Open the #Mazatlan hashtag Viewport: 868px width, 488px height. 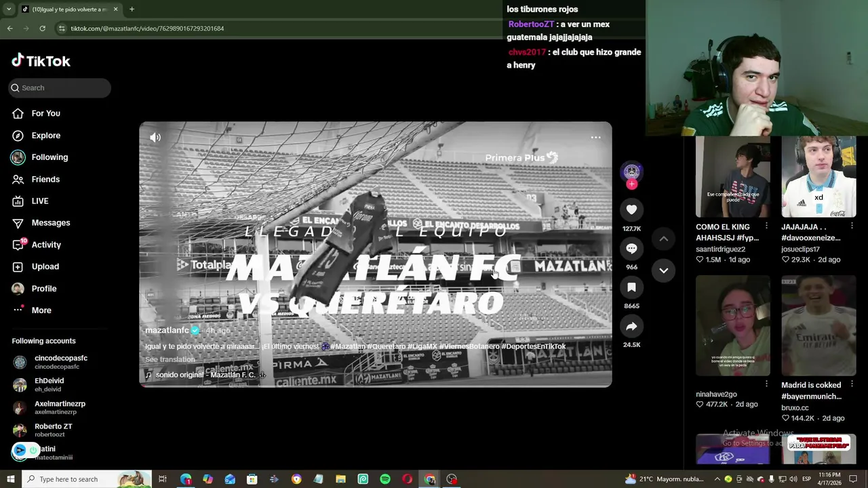348,346
